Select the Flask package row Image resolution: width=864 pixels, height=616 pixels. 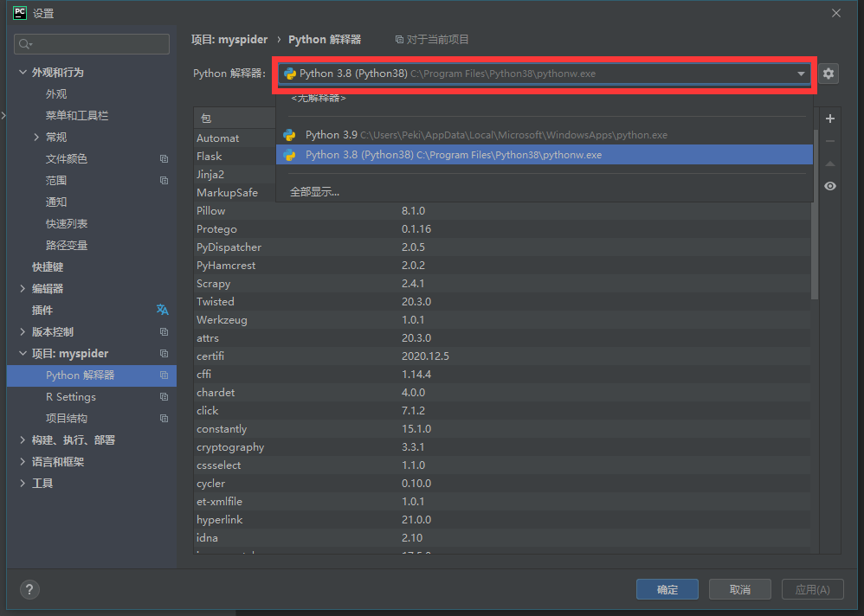[235, 157]
